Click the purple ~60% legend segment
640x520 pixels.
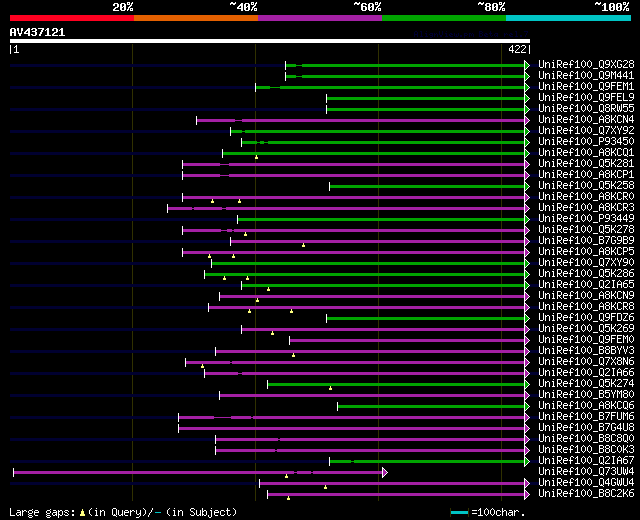320,18
